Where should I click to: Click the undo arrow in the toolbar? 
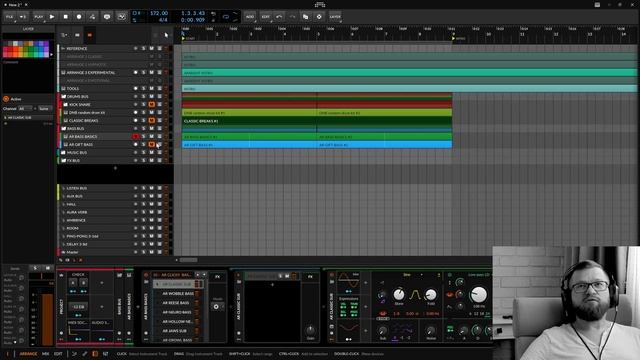[x=279, y=17]
